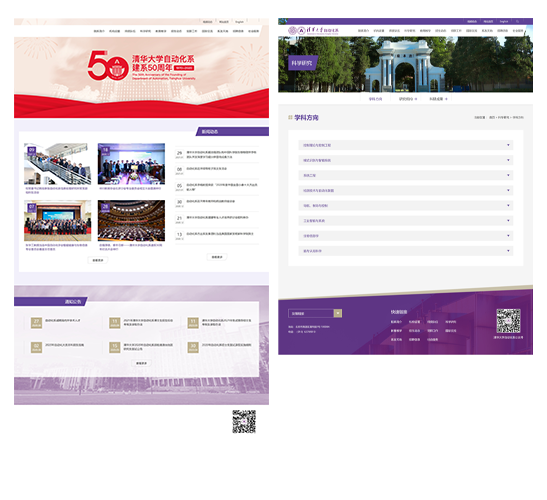Screen dimensions: 547x500
Task: Click the Tsinghua automation department logo
Action: pos(313,31)
